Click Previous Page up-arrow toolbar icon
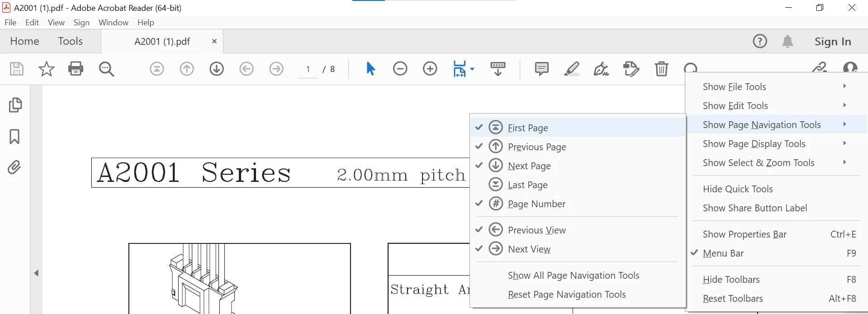Image resolution: width=868 pixels, height=314 pixels. 187,69
